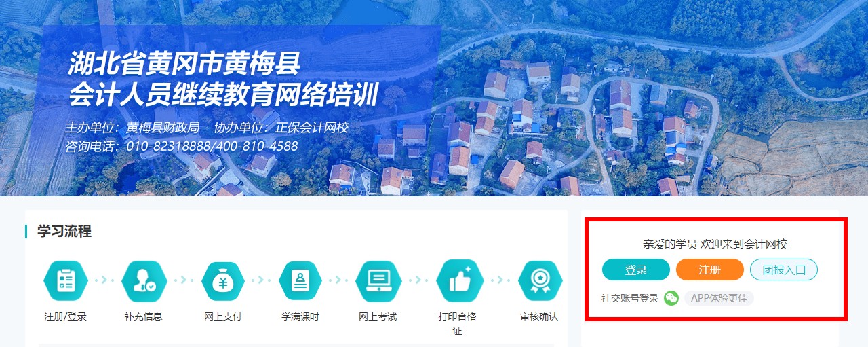Open the 审核确认 medal icon
Image resolution: width=868 pixels, height=347 pixels.
point(540,281)
